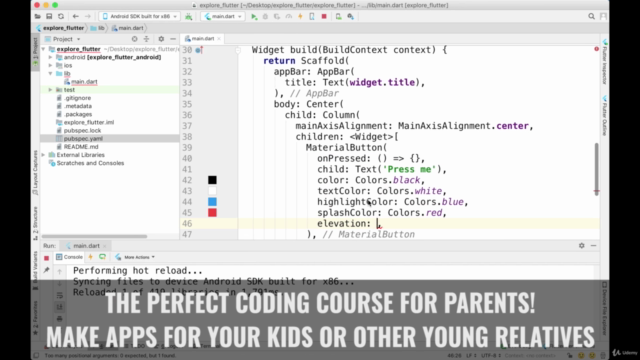Select .metadata file in tree
Screen dimensions: 640x360
click(78, 106)
